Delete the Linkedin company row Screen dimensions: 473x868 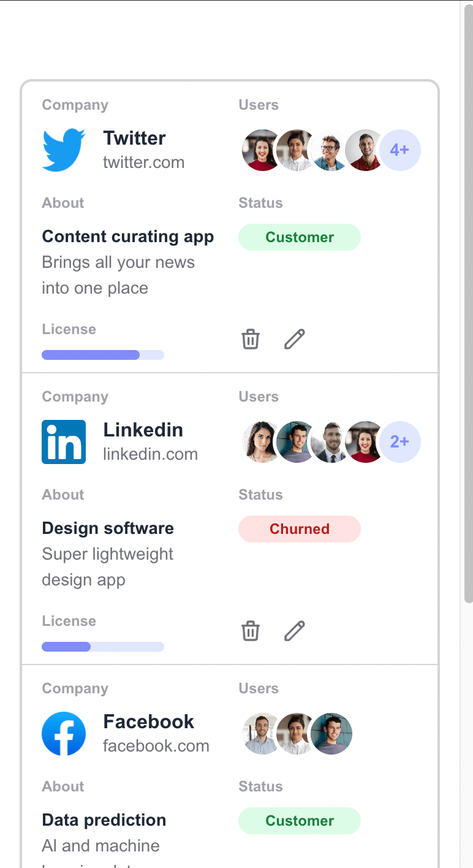(251, 631)
